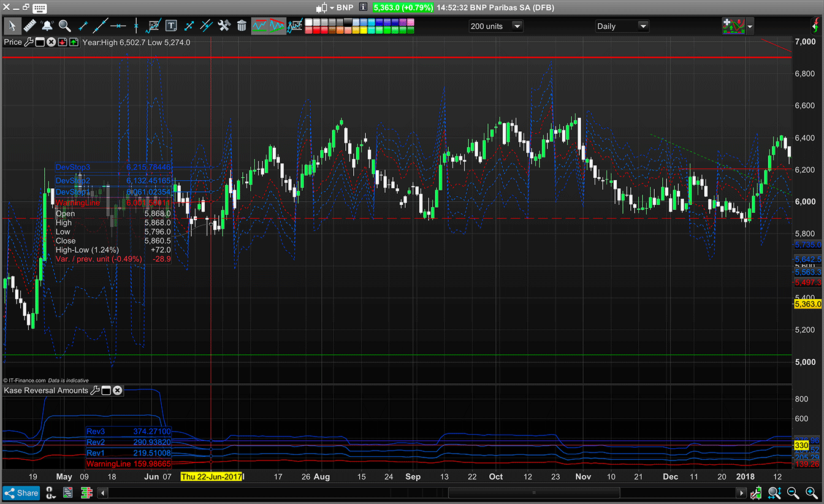Open the 200 units dropdown
The width and height of the screenshot is (824, 504).
pos(516,26)
